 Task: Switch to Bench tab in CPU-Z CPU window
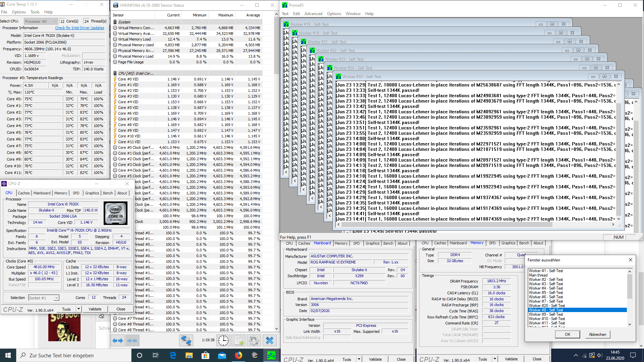click(x=108, y=193)
